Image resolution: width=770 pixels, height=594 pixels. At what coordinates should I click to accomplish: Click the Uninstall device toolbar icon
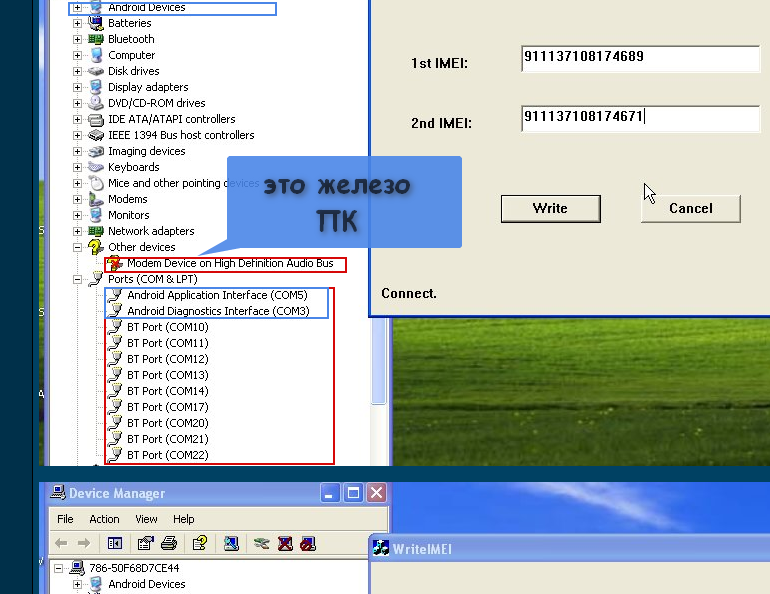click(x=285, y=543)
